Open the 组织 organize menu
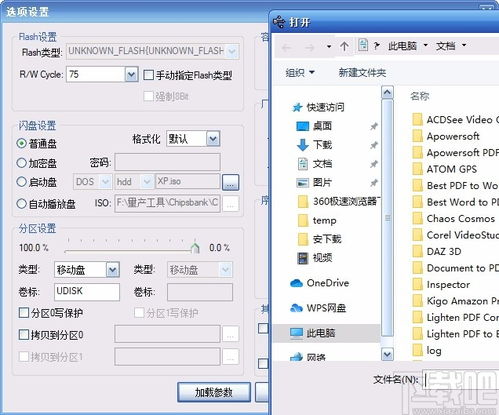The width and height of the screenshot is (499, 415). coord(300,72)
